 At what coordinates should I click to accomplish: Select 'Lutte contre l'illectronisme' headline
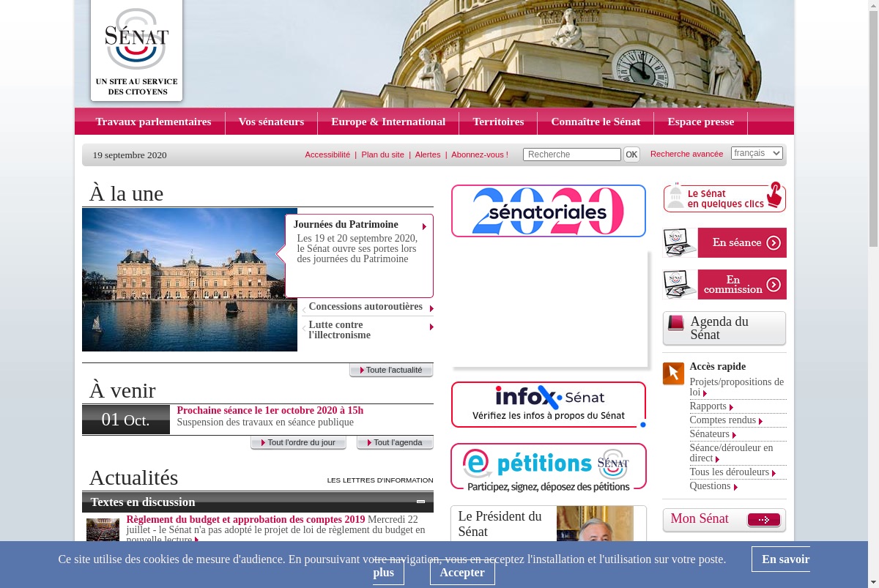339,330
